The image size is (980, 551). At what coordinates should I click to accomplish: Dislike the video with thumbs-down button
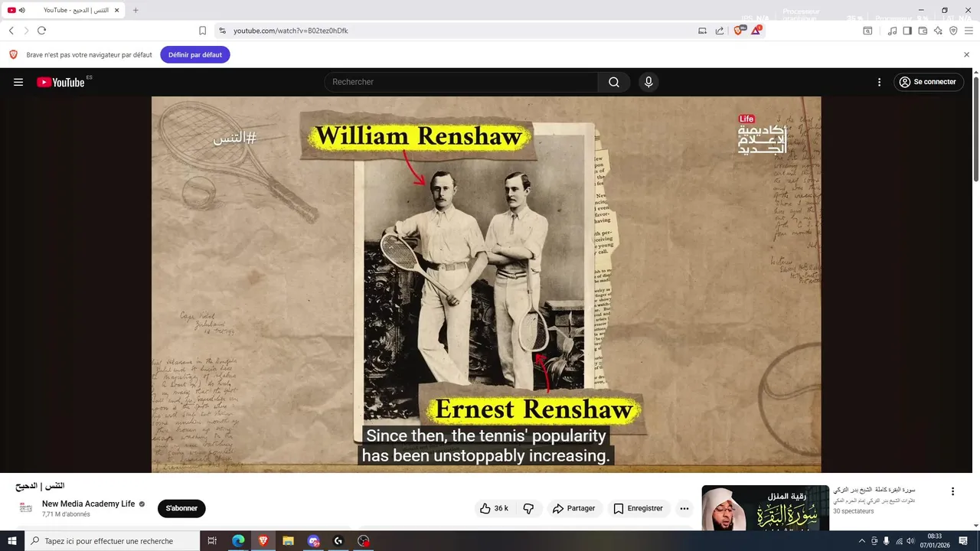click(528, 508)
